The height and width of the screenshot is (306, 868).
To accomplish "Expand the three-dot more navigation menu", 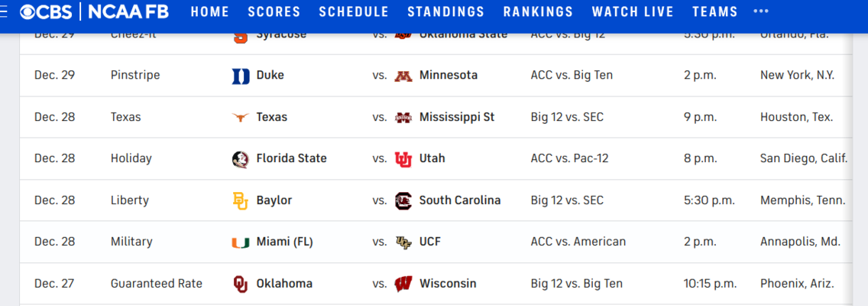I will 761,11.
